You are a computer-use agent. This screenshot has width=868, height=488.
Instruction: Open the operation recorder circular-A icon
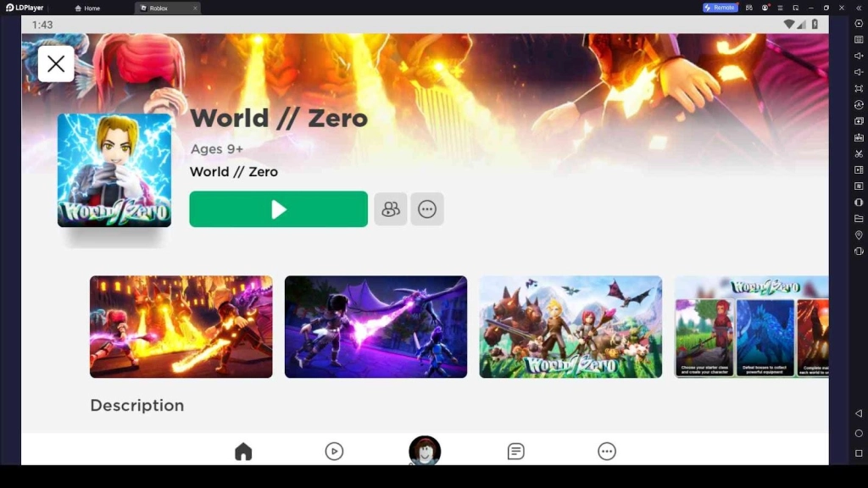tap(859, 104)
